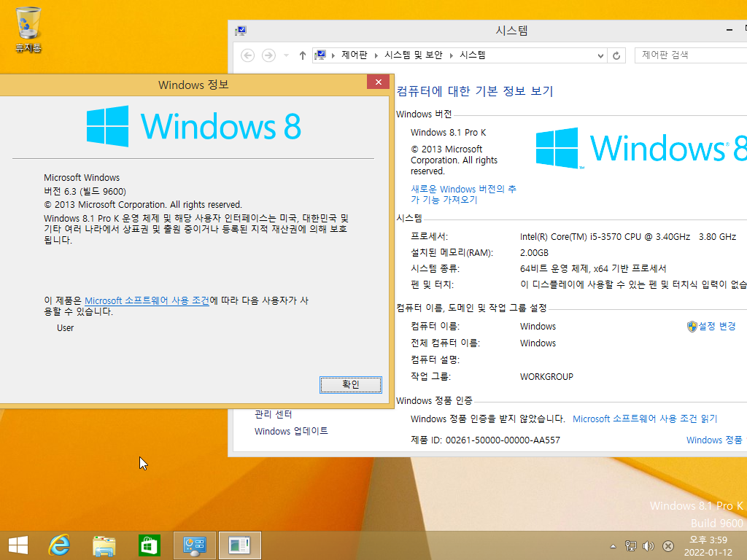
Task: Click the Start button on taskbar
Action: (18, 545)
